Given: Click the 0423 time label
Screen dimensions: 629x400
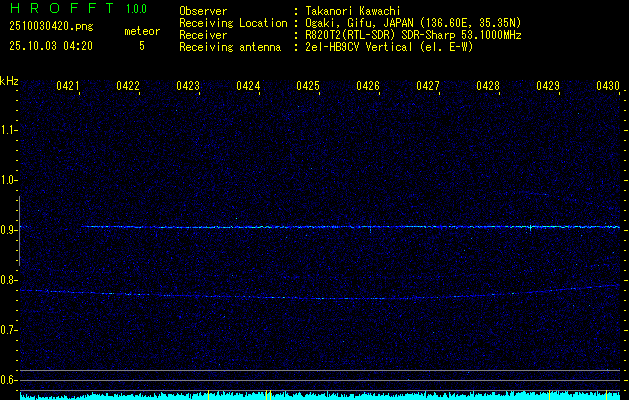Looking at the screenshot, I should click(x=188, y=87).
